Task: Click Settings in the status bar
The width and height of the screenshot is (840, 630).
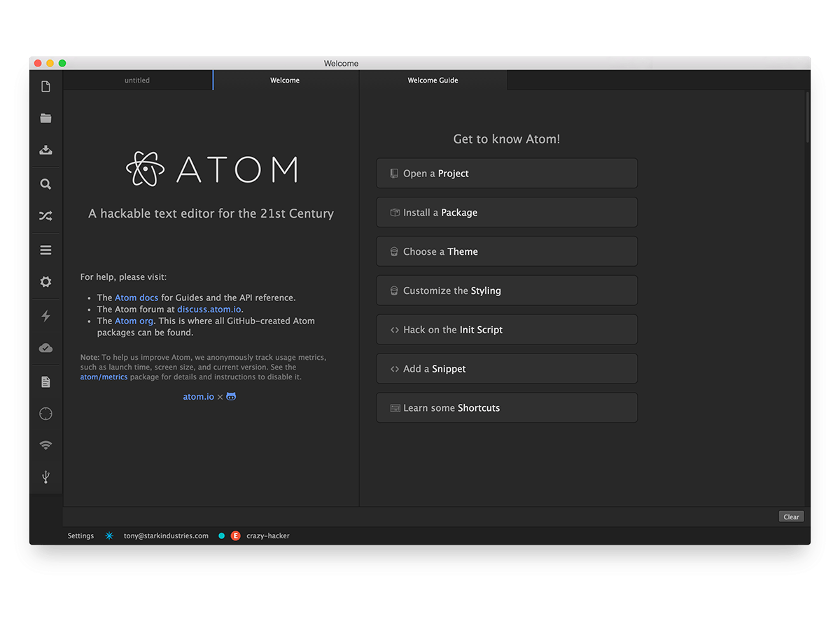Action: (80, 535)
